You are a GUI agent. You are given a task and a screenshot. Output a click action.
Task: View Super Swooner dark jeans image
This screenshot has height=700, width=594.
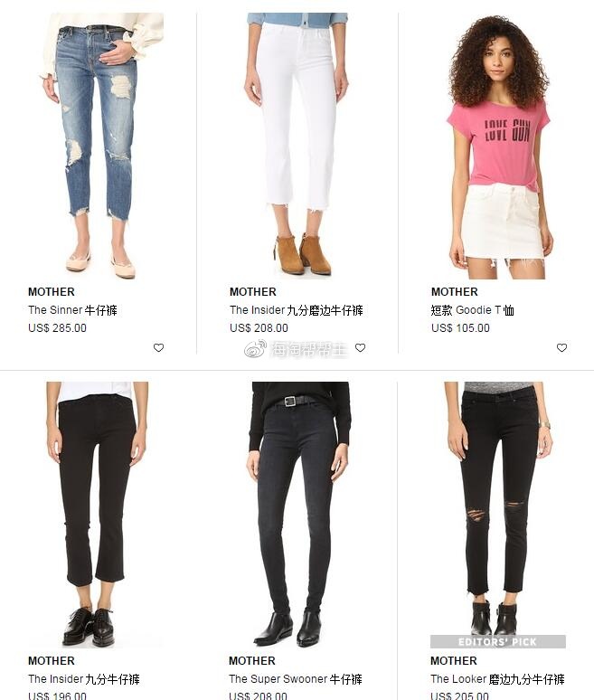[x=298, y=515]
